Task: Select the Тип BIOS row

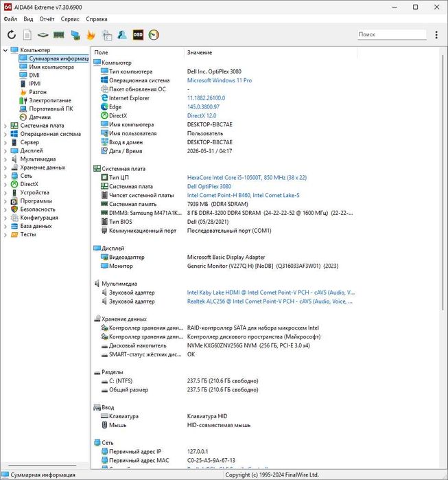Action: [224, 222]
